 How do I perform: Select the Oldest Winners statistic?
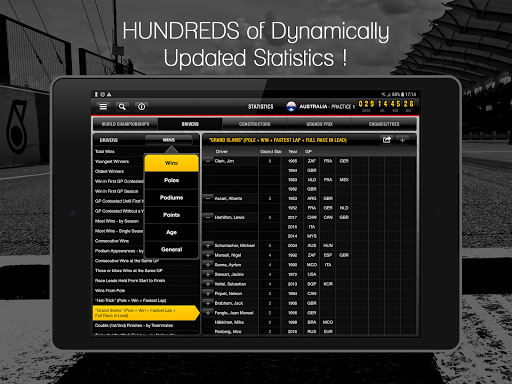point(119,171)
